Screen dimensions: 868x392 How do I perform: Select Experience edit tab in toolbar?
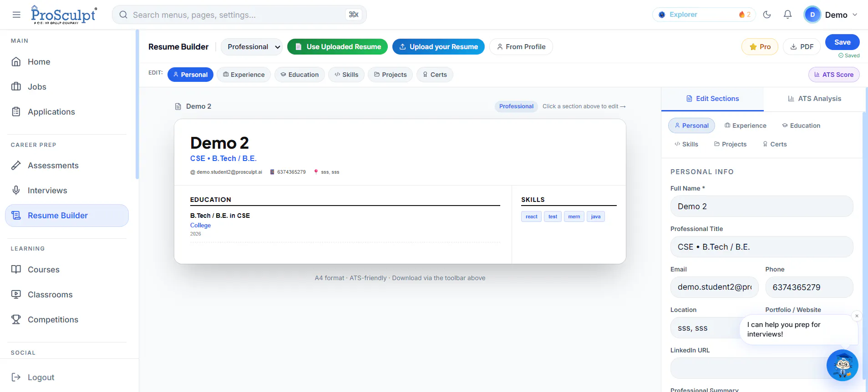point(244,75)
